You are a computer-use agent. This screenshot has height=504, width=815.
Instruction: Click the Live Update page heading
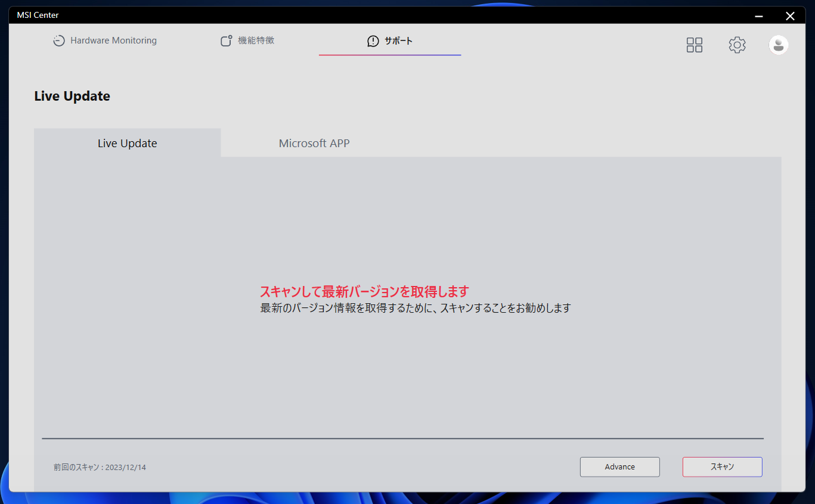point(72,96)
